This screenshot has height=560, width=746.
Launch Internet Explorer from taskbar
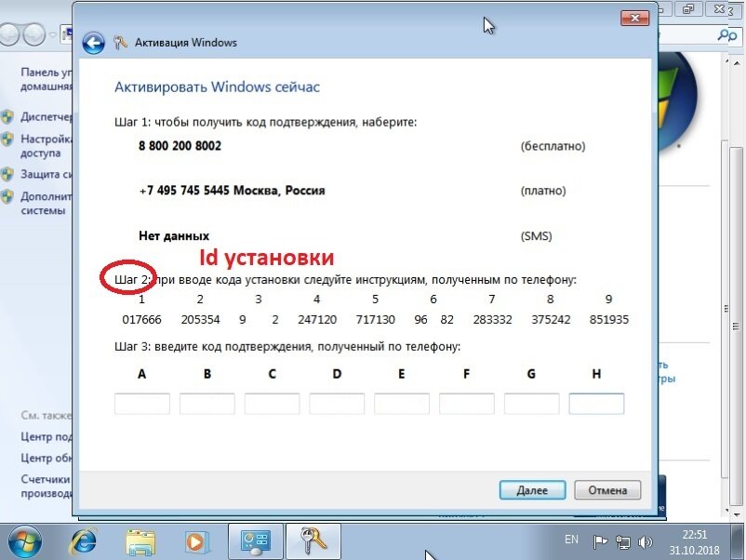[x=84, y=542]
